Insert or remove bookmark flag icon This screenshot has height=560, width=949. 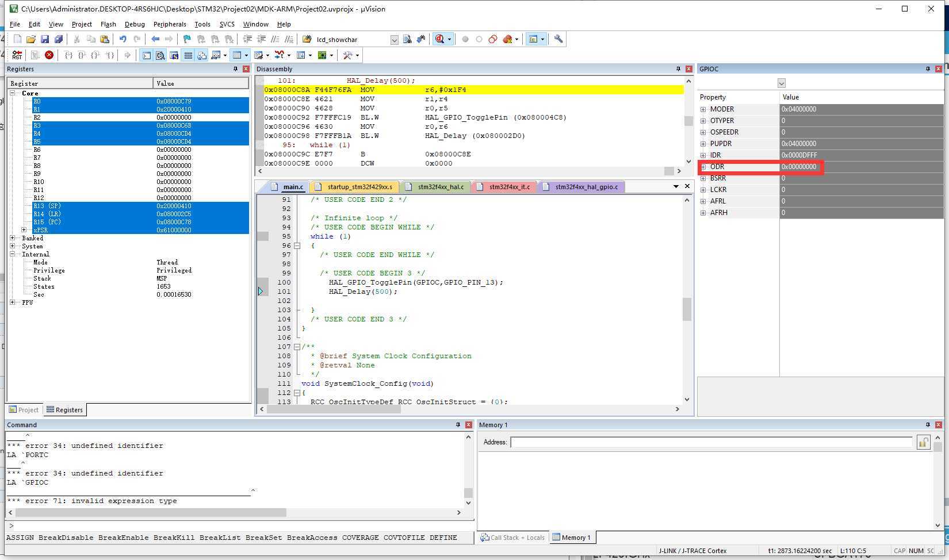point(187,39)
